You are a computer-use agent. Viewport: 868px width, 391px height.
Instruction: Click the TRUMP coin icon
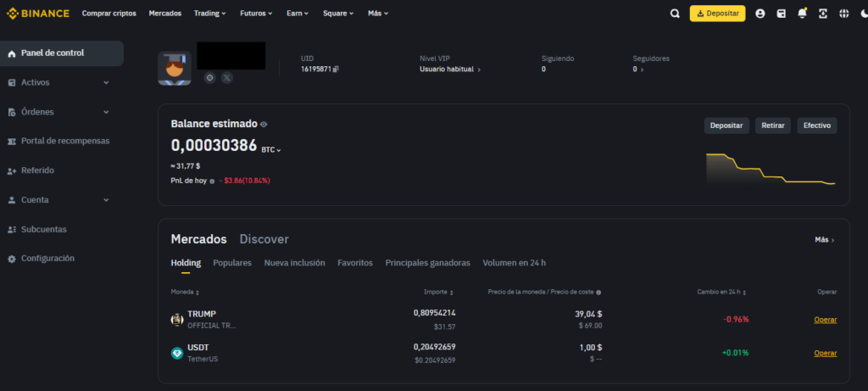pos(176,320)
